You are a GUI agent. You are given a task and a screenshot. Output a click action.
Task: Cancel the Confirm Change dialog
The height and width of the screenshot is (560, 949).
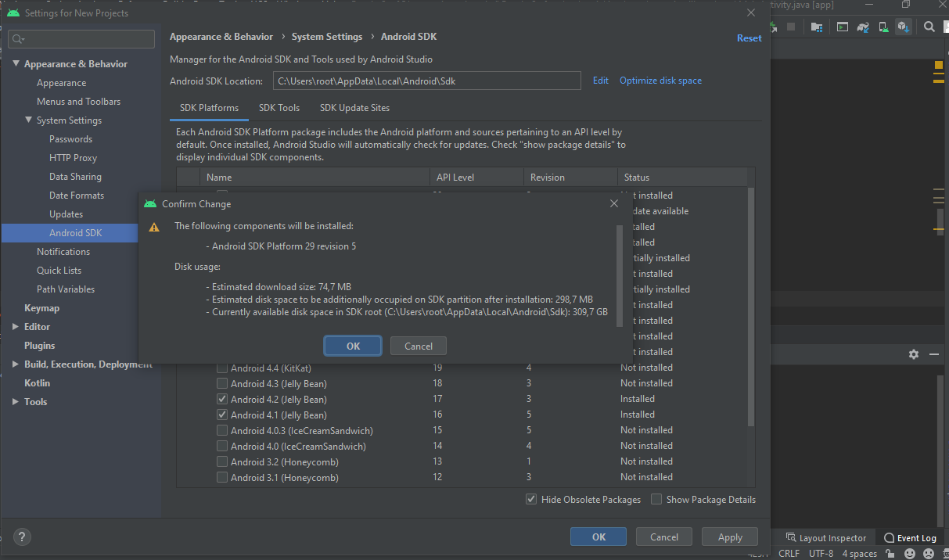pos(418,346)
